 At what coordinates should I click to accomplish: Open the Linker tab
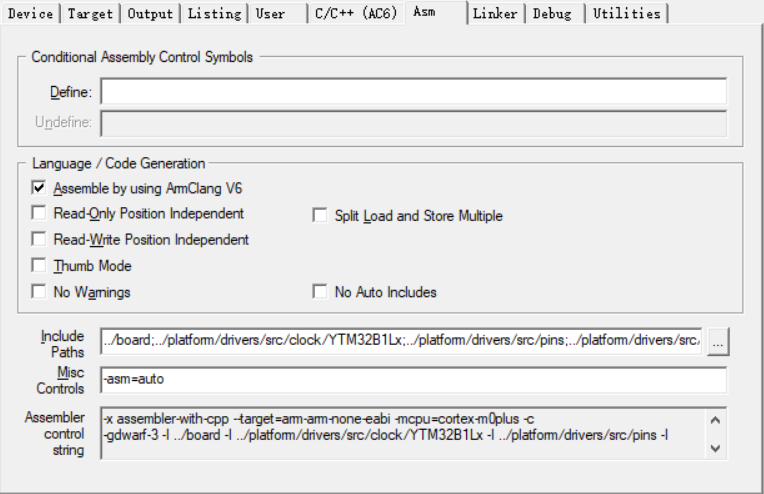tap(495, 14)
